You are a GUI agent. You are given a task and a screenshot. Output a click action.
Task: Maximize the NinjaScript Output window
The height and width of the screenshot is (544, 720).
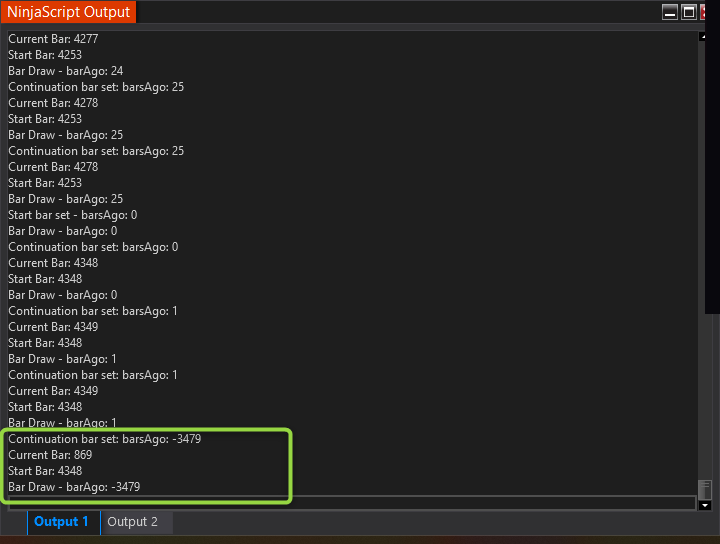pos(689,12)
